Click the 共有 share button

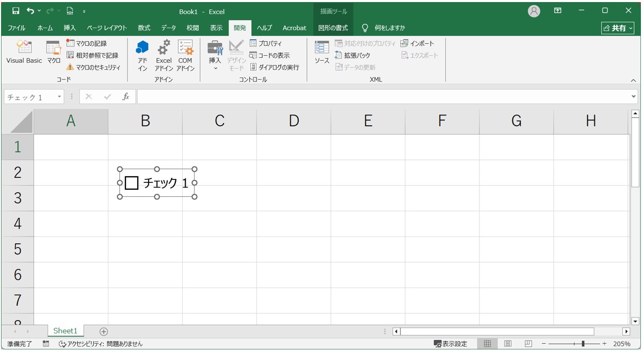tap(618, 28)
